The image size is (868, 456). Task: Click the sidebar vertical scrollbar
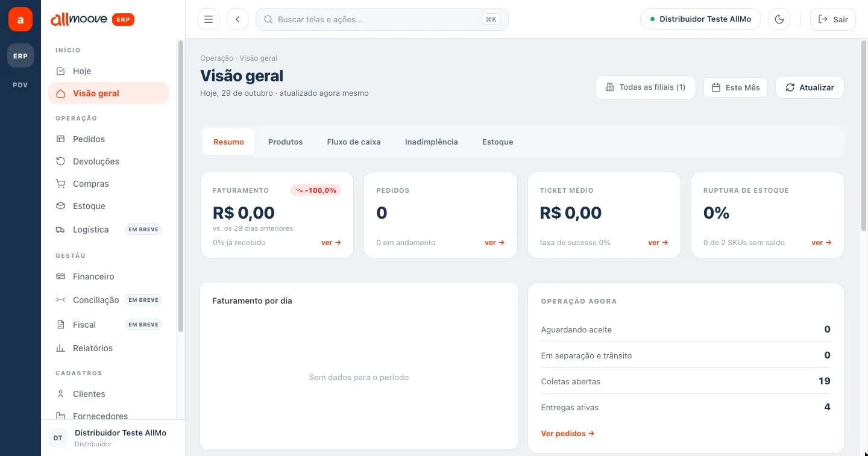181,186
